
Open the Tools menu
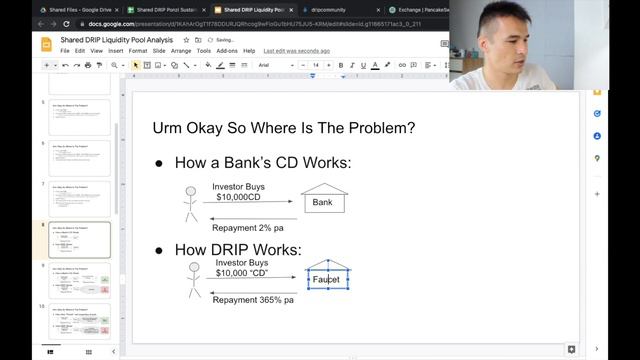tap(204, 51)
